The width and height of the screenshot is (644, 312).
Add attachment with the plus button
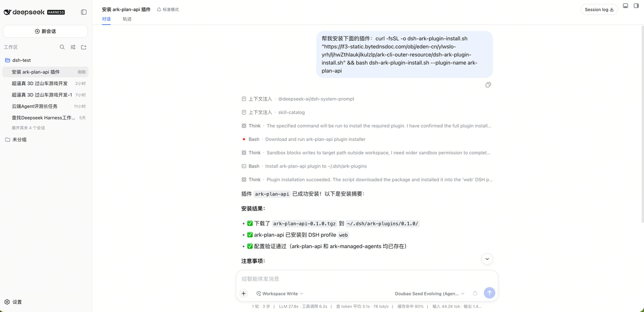click(x=244, y=293)
